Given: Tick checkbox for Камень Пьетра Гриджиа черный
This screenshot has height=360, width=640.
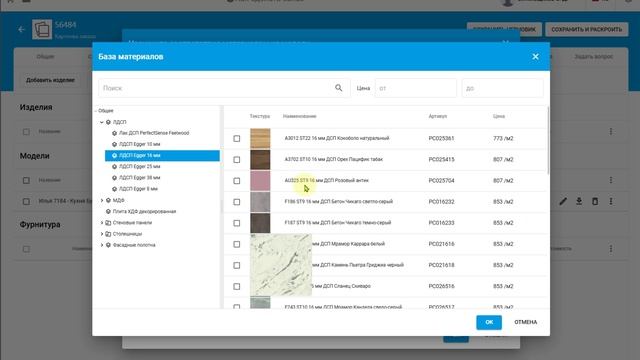Looking at the screenshot, I should pyautogui.click(x=237, y=265).
